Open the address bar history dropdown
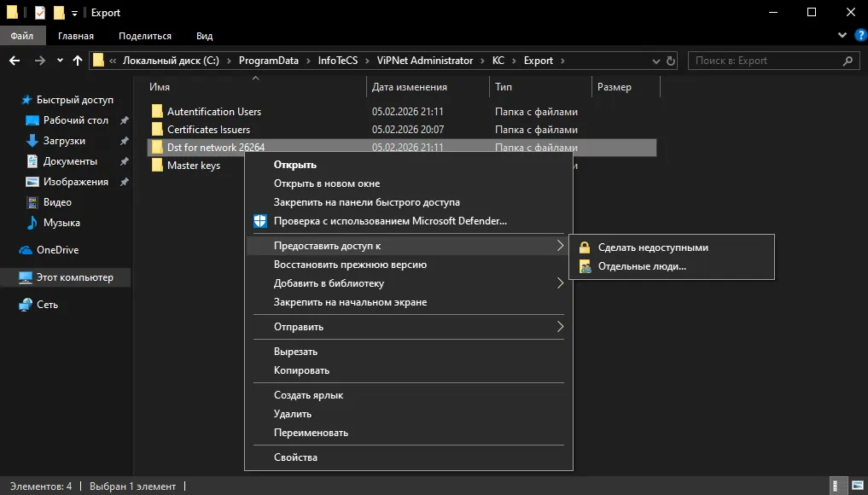The height and width of the screenshot is (495, 868). point(656,61)
